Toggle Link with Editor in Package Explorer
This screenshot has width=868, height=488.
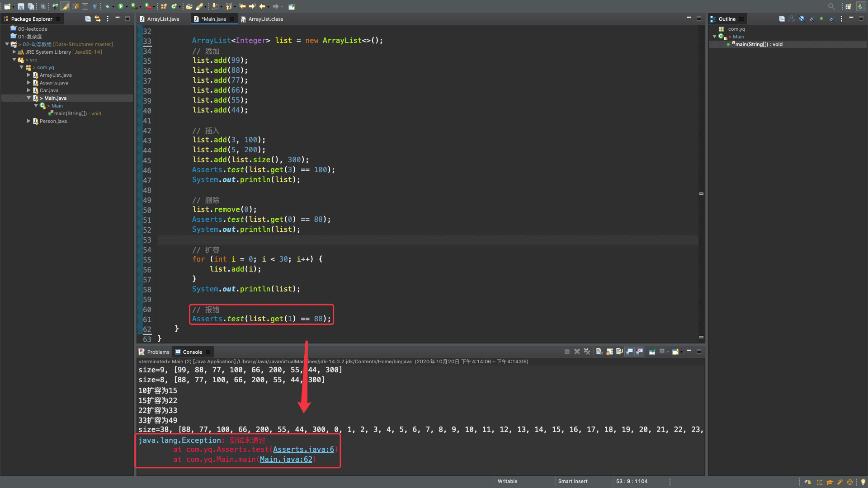click(97, 19)
